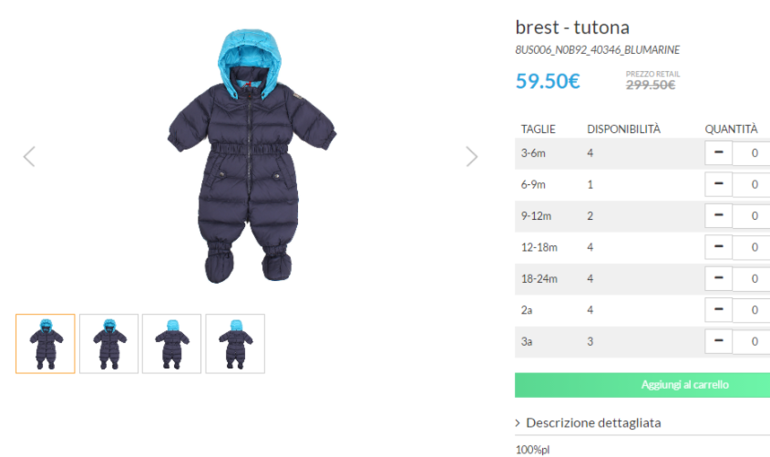Open the fourth snowsuit thumbnail
The image size is (770, 457).
click(235, 344)
